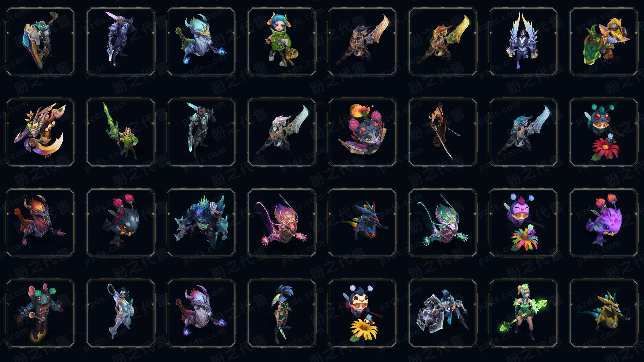Choose the black fish with rose blossoms
The width and height of the screenshot is (644, 362).
click(x=121, y=223)
